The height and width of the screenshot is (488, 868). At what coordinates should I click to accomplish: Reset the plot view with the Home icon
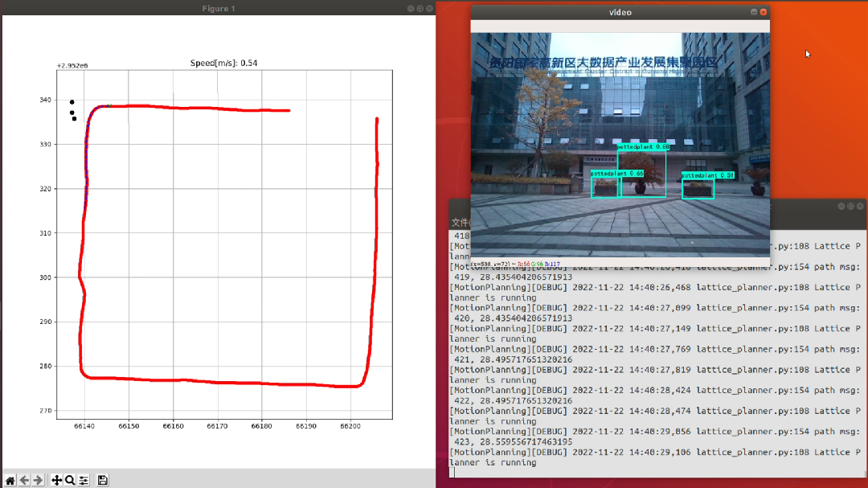(x=10, y=480)
